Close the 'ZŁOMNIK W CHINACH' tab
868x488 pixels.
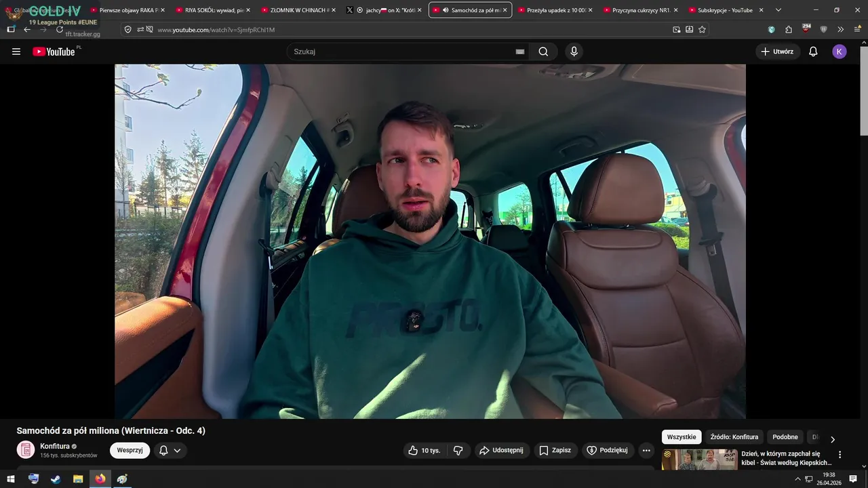(x=334, y=10)
